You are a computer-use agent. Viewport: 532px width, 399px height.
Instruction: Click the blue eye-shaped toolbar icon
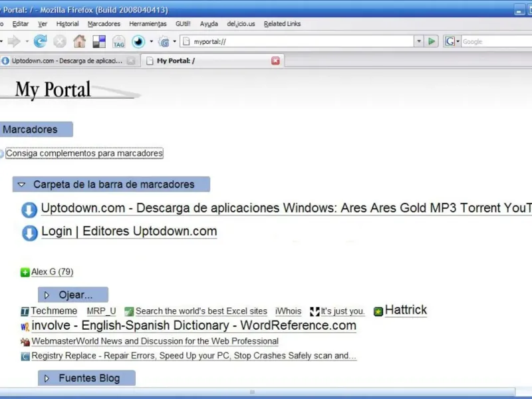tap(138, 41)
